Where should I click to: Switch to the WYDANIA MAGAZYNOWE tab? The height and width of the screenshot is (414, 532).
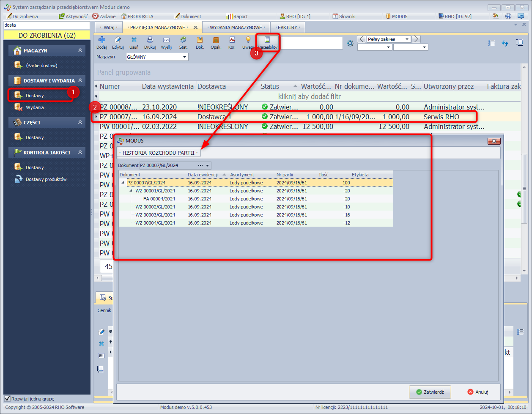pyautogui.click(x=237, y=27)
